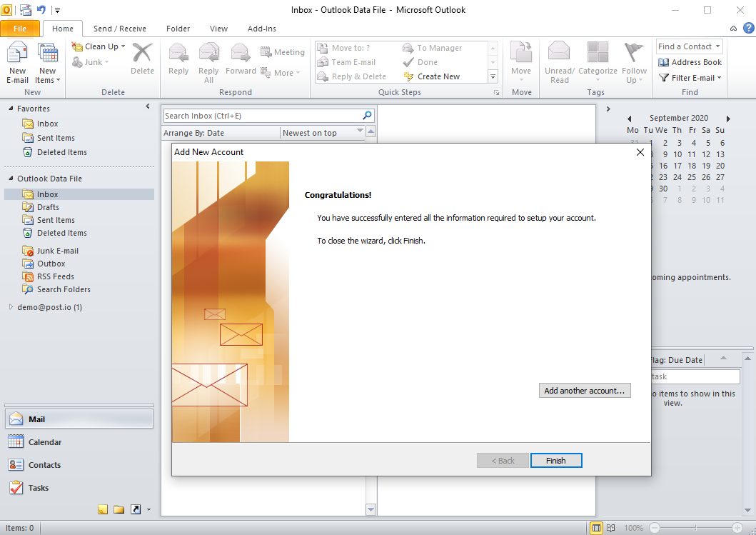Click the Search Inbox magnifier icon

(x=368, y=115)
